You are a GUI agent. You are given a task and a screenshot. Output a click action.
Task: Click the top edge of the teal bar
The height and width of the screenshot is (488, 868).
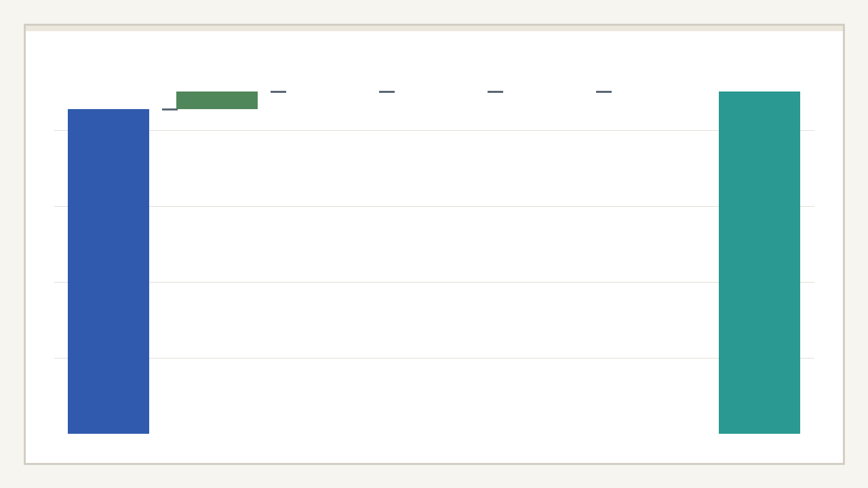click(x=759, y=92)
